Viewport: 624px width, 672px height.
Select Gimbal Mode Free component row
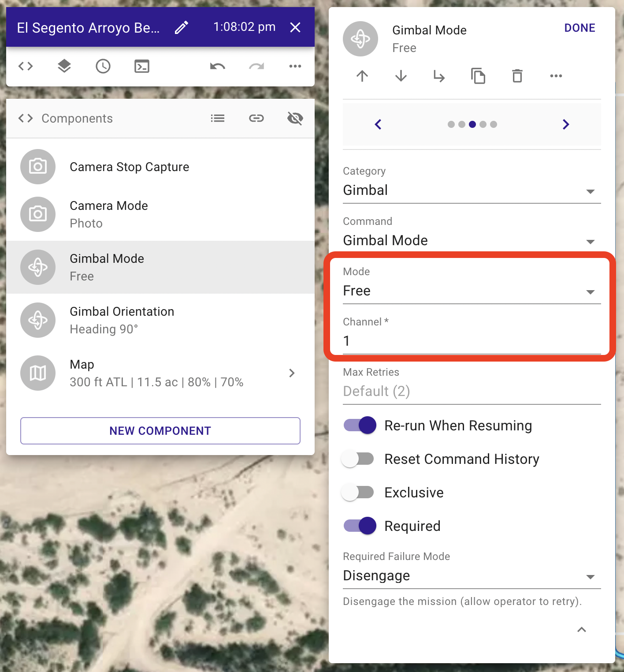pos(160,267)
